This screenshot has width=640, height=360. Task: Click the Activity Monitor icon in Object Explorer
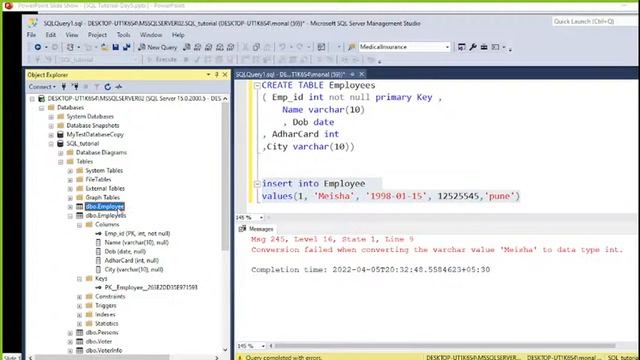[119, 87]
